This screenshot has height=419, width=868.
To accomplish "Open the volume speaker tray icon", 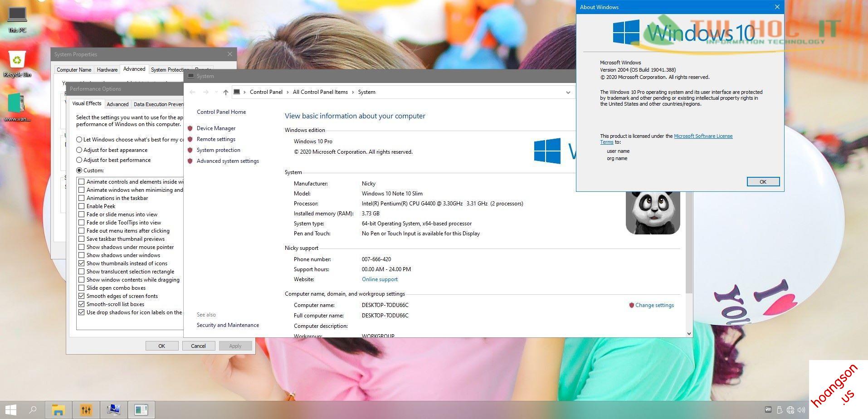I will (801, 410).
